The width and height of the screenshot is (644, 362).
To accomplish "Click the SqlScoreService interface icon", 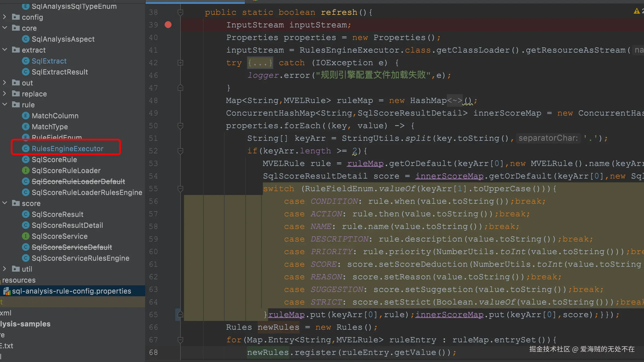I will point(25,236).
